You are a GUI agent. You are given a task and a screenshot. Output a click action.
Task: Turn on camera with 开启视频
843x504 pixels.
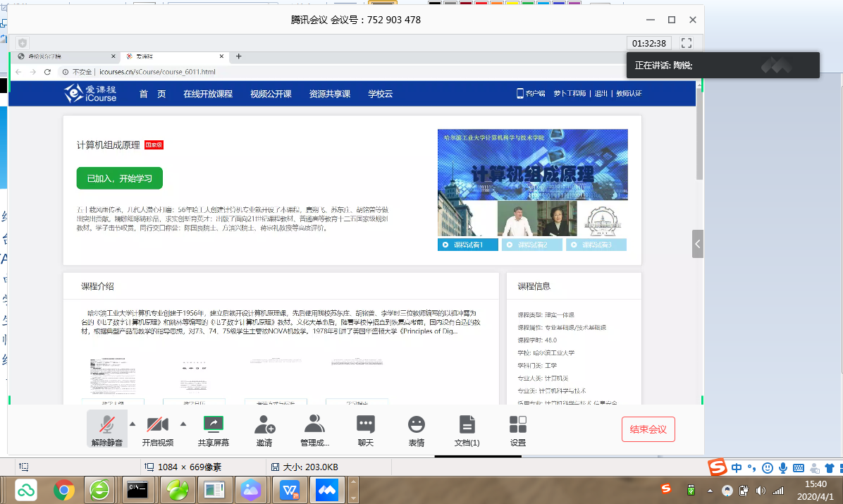[x=157, y=430]
